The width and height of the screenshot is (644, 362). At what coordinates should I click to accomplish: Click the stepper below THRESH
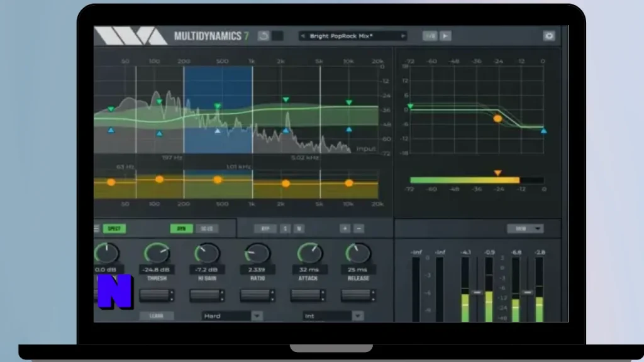[x=157, y=295]
